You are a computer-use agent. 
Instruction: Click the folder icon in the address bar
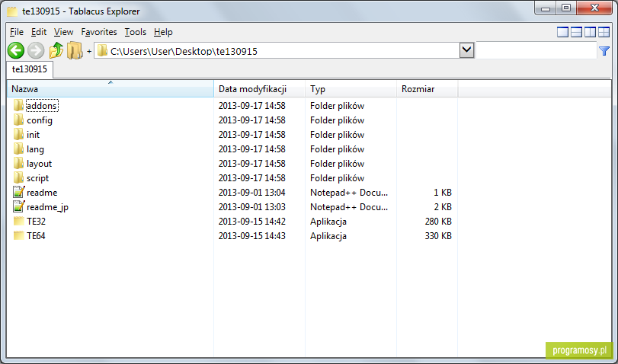coord(102,51)
